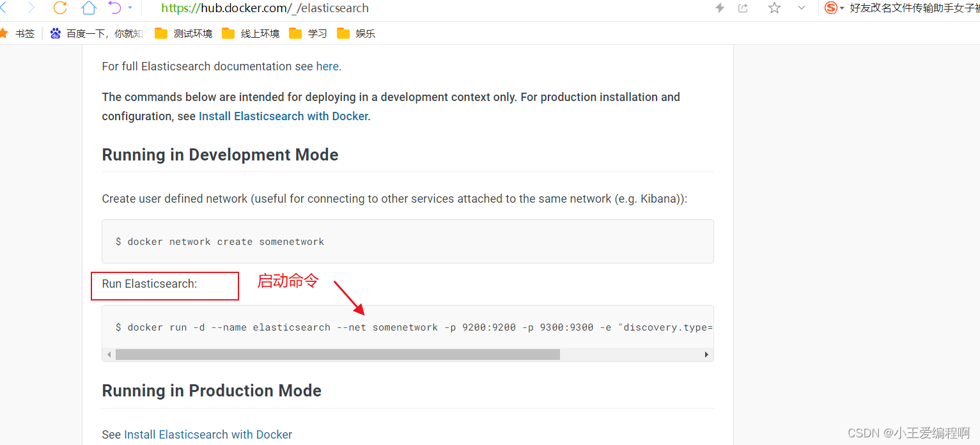This screenshot has height=445, width=980.
Task: Click the 'Running in Development Mode' heading
Action: [220, 155]
